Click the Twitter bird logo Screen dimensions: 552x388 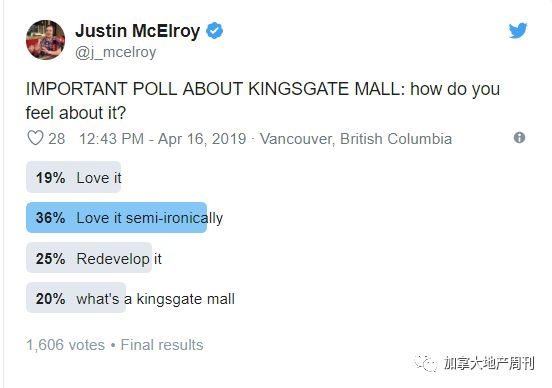[x=518, y=31]
